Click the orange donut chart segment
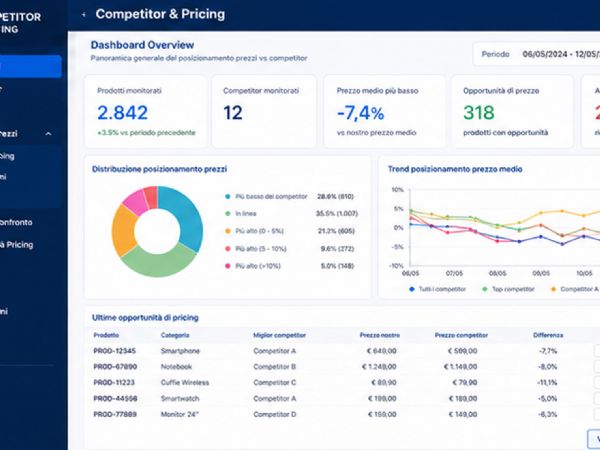This screenshot has width=600, height=450. click(x=122, y=232)
